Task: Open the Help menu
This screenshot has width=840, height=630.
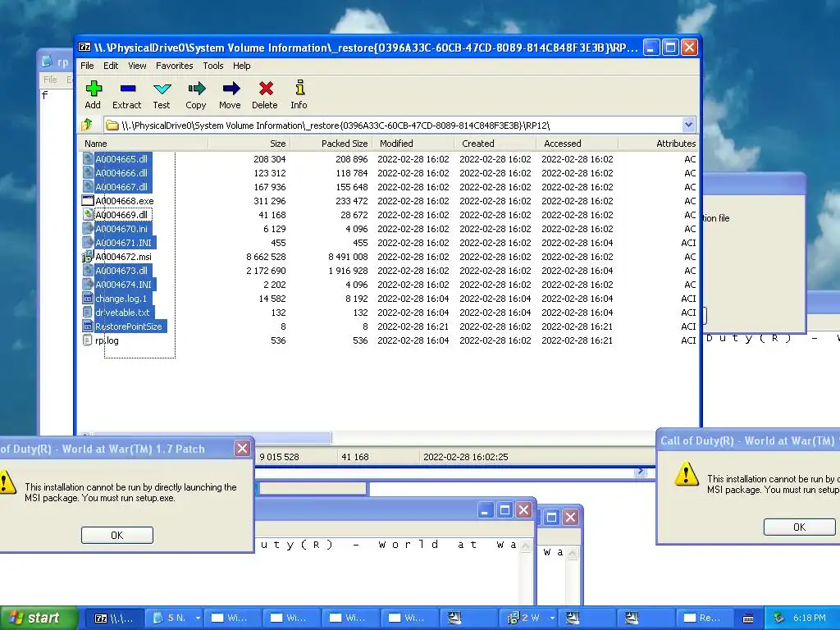Action: pyautogui.click(x=242, y=66)
